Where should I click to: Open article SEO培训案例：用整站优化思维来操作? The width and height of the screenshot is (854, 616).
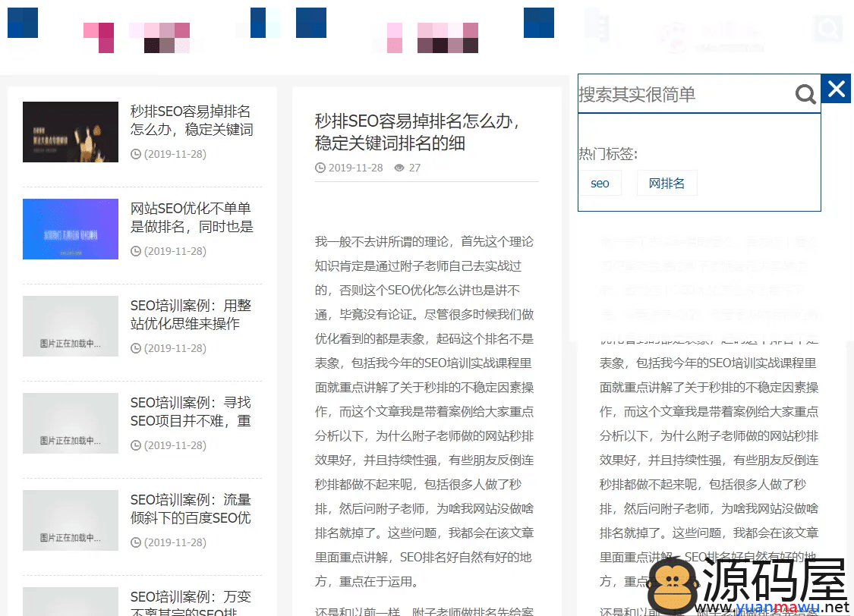(191, 315)
